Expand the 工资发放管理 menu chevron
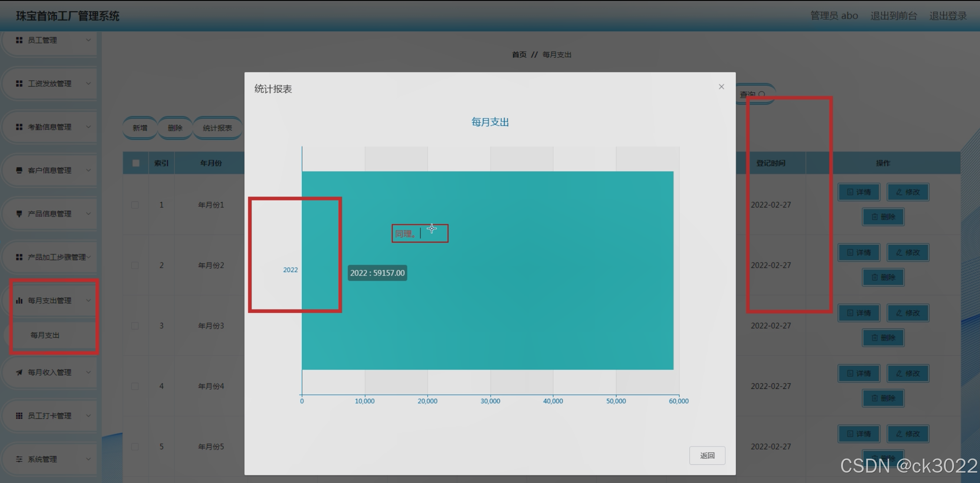 point(88,83)
